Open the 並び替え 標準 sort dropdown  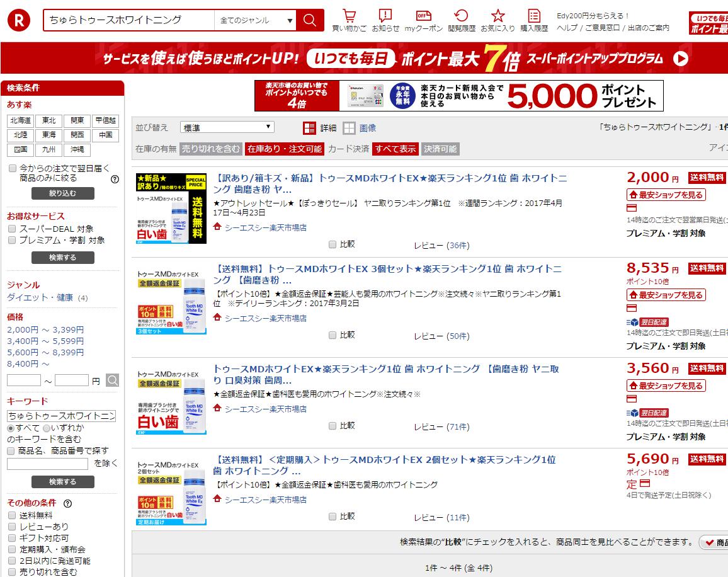(227, 127)
